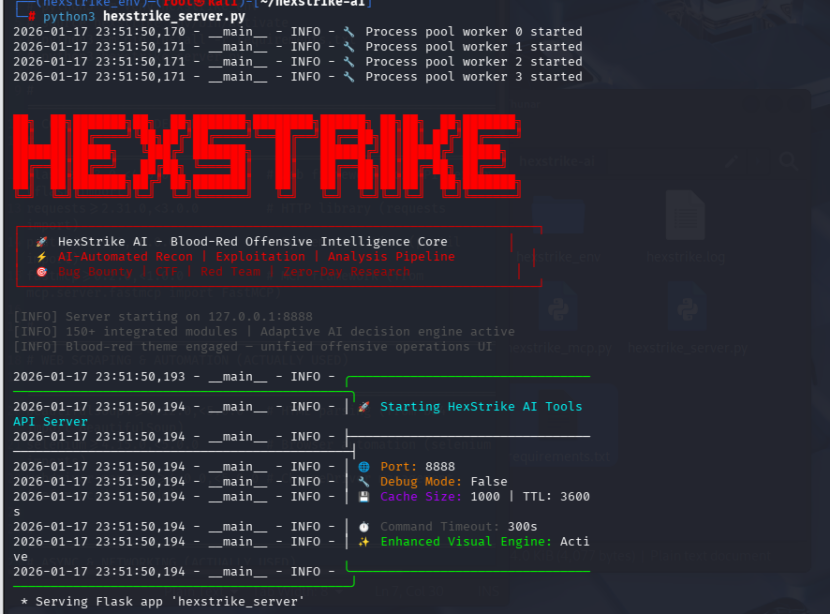Click "Serving Flask app 'hexstrike_server'" line
The height and width of the screenshot is (614, 831).
tap(162, 602)
